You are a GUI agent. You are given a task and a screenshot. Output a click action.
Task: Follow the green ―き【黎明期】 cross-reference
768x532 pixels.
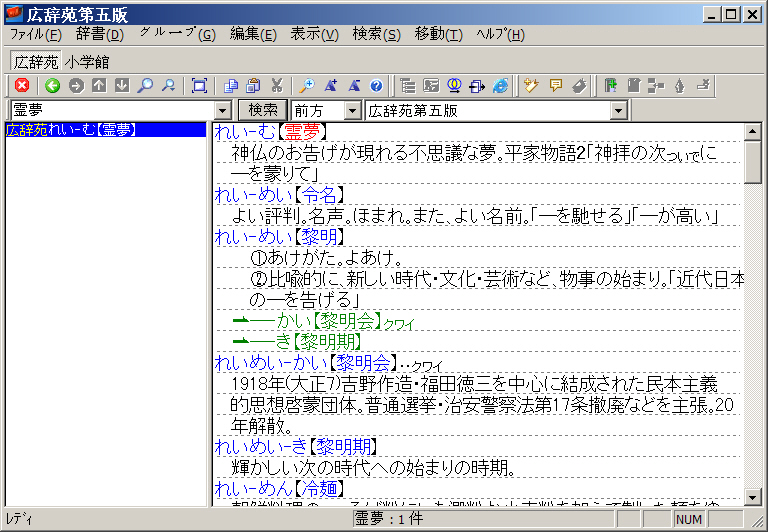[297, 342]
